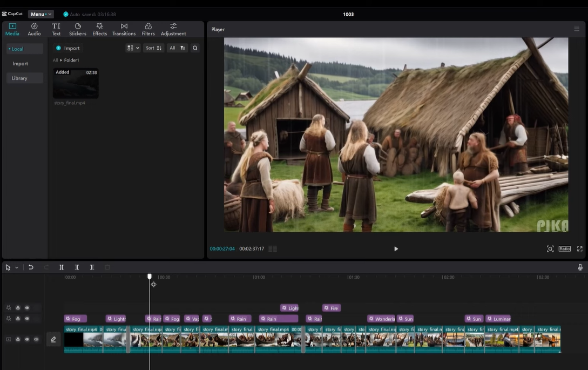This screenshot has height=370, width=588.
Task: Switch to the Filters panel
Action: (148, 29)
